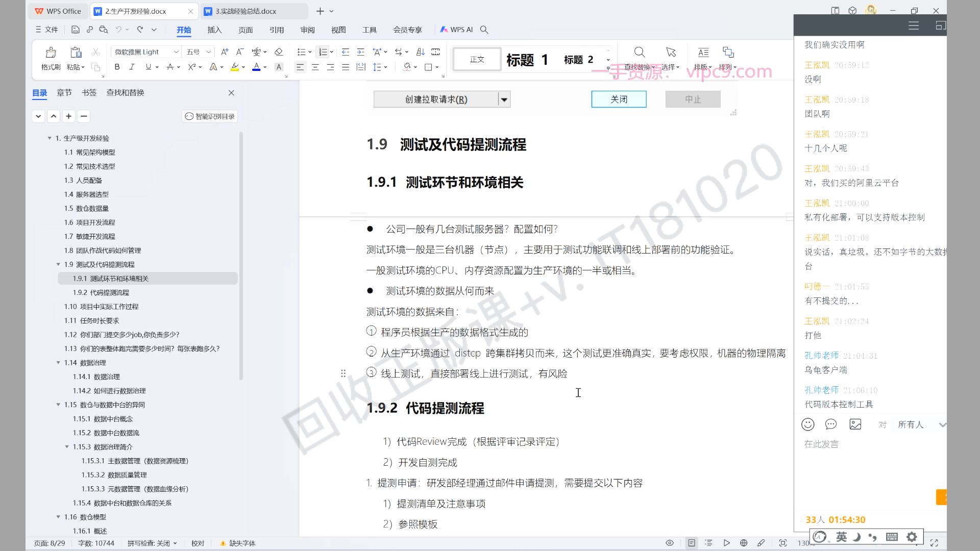Switch to the 插入 ribbon tab
The height and width of the screenshot is (551, 980).
pyautogui.click(x=214, y=30)
